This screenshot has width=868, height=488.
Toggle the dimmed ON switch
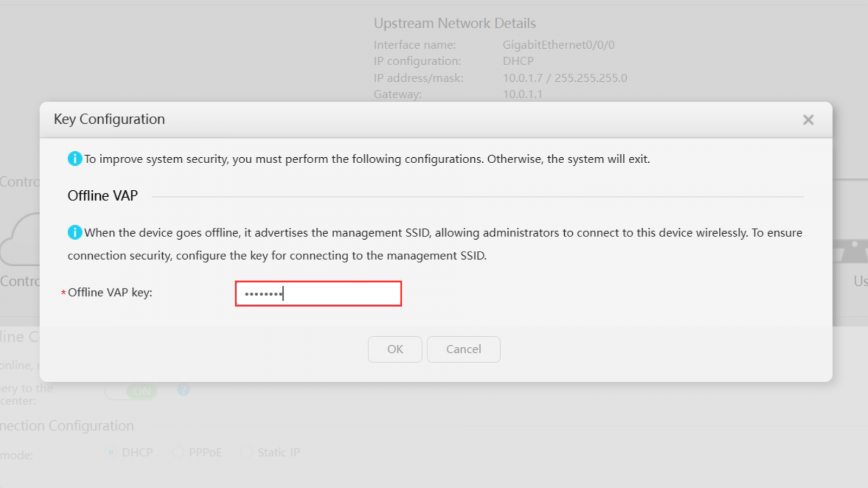click(132, 391)
